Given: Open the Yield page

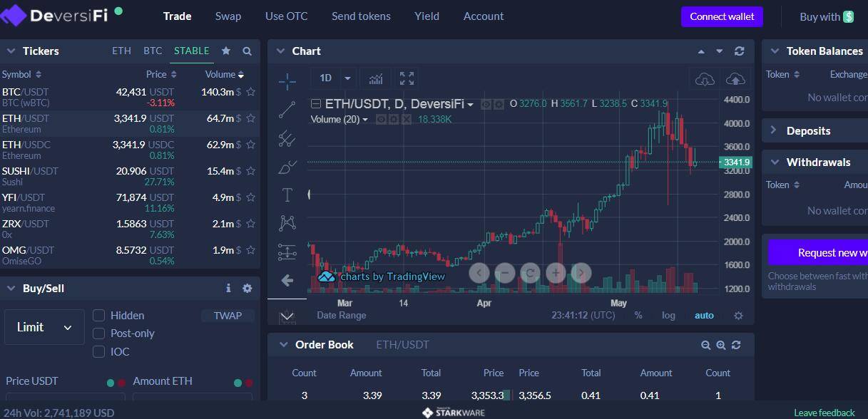Looking at the screenshot, I should pos(427,16).
